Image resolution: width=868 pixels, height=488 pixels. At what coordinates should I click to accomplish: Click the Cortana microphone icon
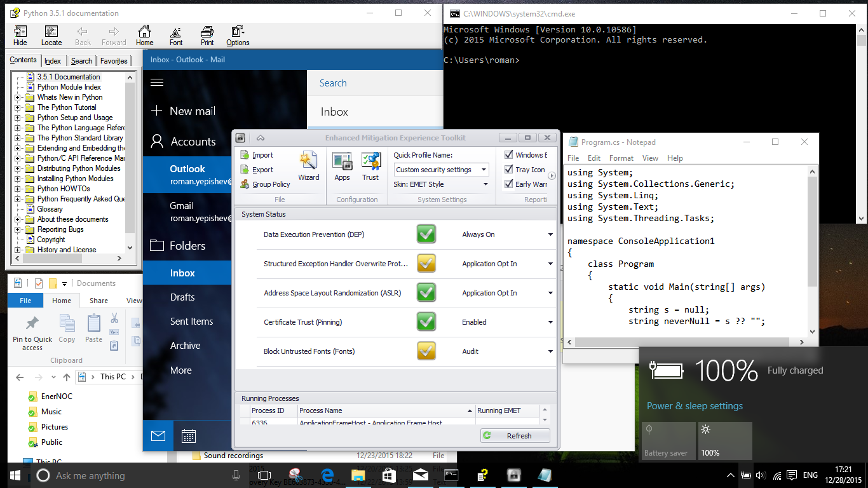point(236,475)
